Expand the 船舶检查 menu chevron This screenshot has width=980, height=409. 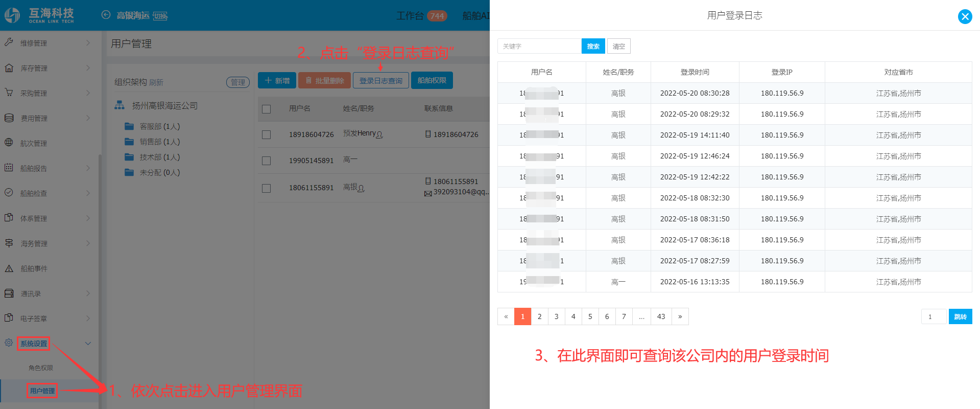pos(88,193)
